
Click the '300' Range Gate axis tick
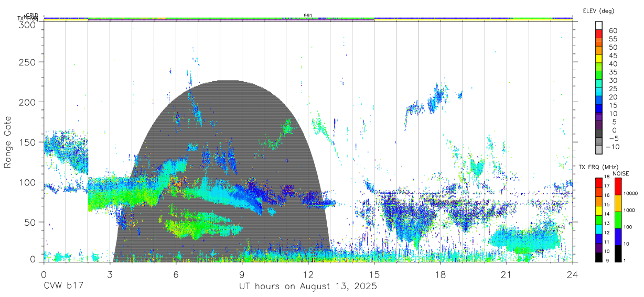coord(28,24)
